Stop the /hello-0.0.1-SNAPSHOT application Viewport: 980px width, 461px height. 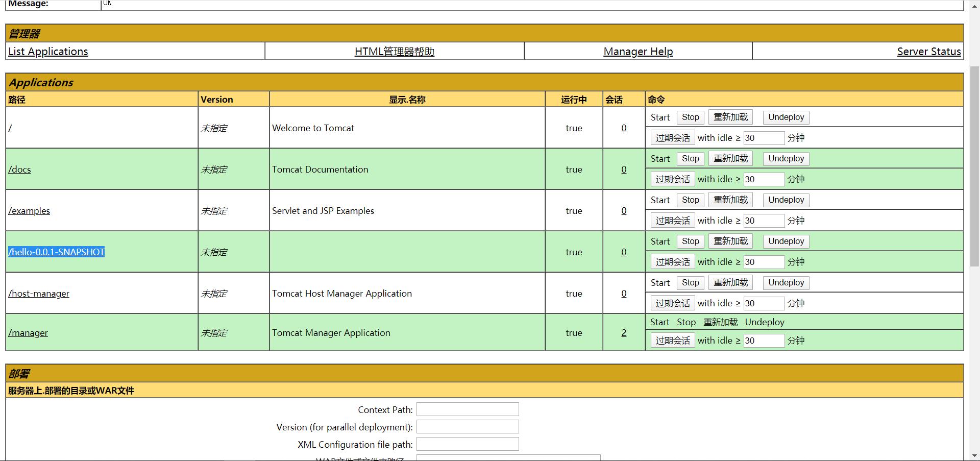tap(691, 241)
